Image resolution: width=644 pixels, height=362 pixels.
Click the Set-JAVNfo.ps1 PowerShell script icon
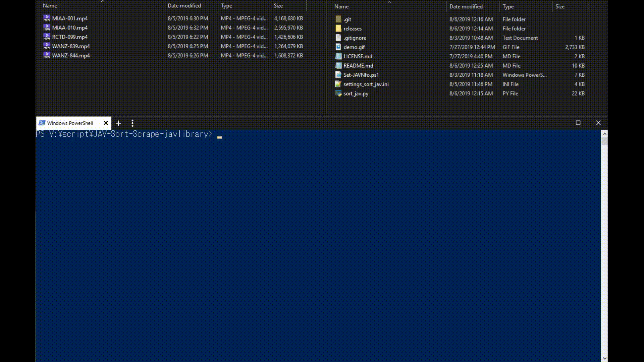click(338, 75)
